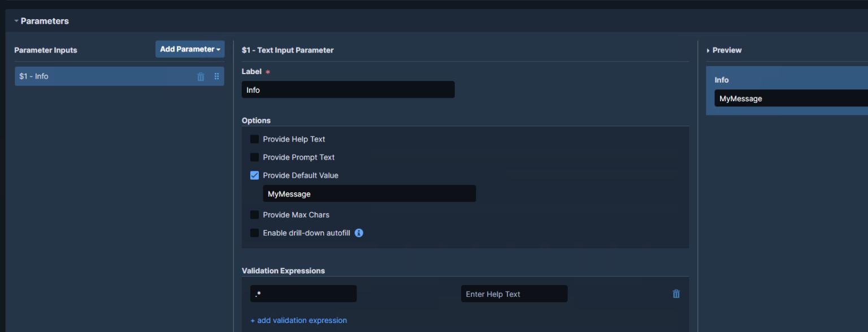Click the default value MyMessage field
The height and width of the screenshot is (332, 868).
click(x=369, y=194)
